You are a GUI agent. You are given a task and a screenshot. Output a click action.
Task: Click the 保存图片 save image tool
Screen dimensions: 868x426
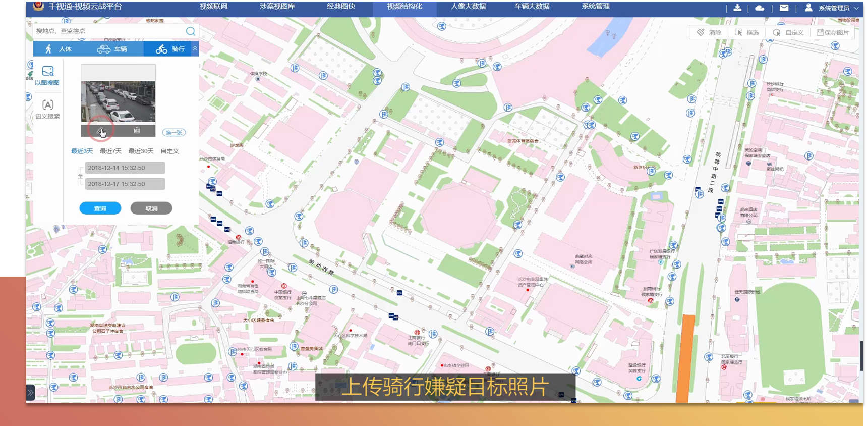pos(833,32)
